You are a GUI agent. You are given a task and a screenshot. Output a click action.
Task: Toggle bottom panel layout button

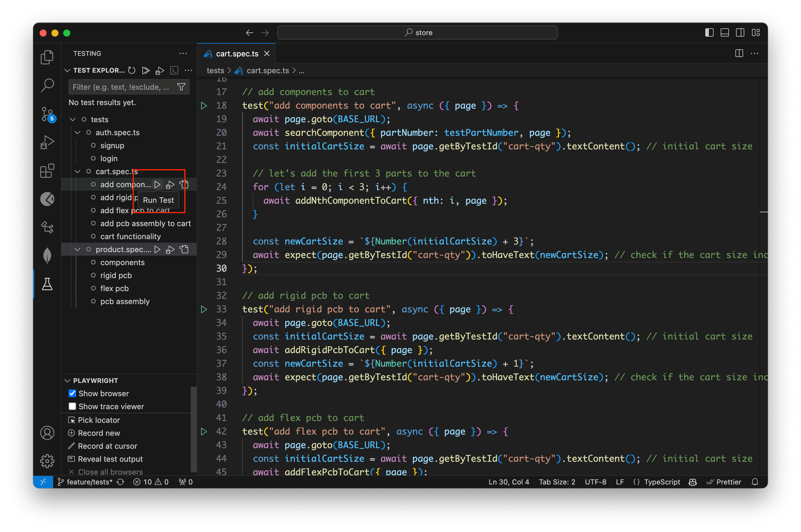pyautogui.click(x=725, y=32)
